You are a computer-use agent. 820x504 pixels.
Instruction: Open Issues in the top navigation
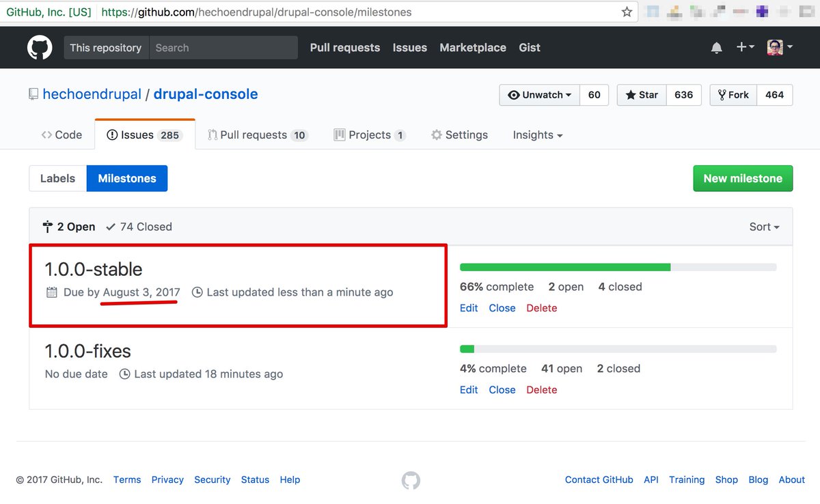[x=410, y=48]
